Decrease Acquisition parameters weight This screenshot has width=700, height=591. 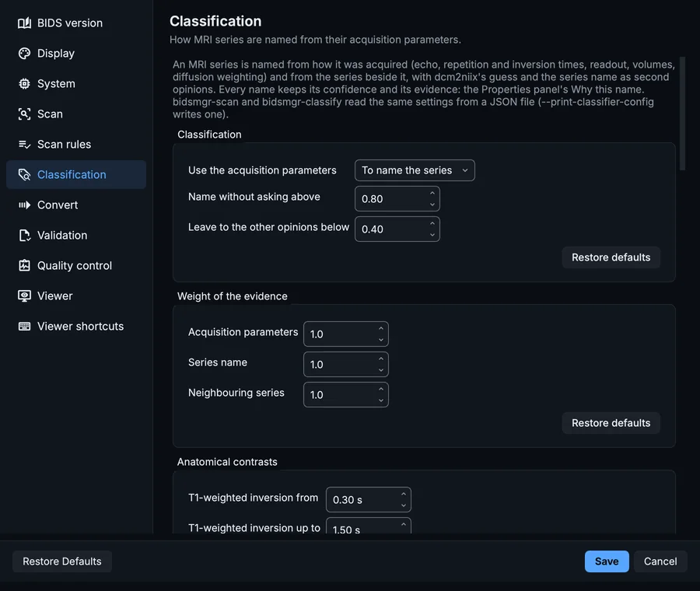point(381,340)
